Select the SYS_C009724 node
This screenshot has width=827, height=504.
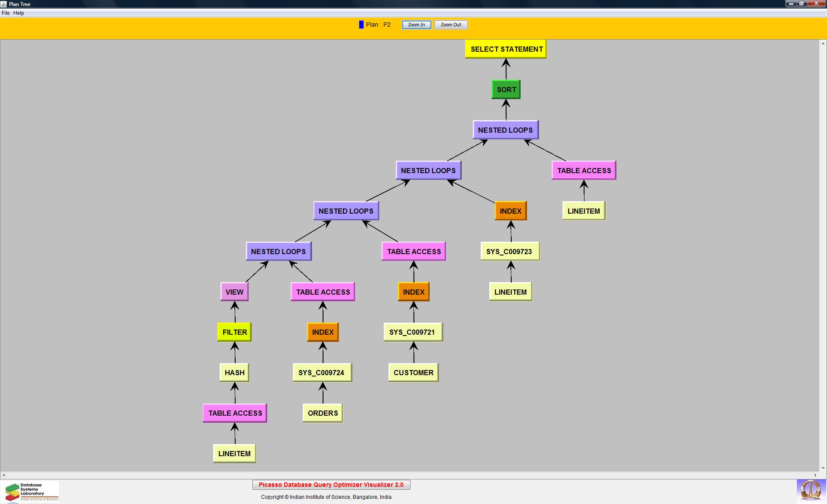coord(322,373)
